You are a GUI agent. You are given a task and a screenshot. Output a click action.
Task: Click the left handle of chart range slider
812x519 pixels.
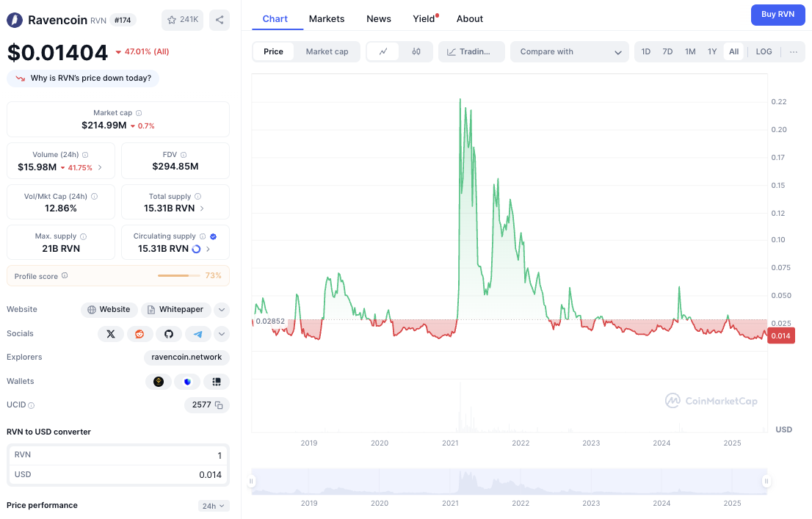tap(251, 482)
